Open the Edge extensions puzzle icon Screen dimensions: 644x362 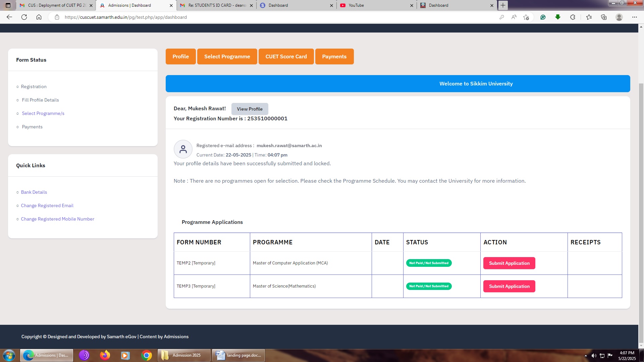pos(573,17)
